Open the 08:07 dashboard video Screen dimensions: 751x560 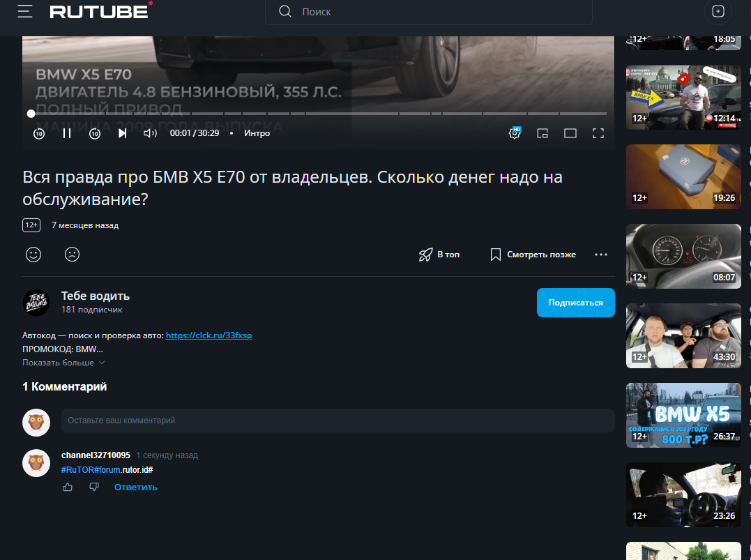tap(683, 256)
